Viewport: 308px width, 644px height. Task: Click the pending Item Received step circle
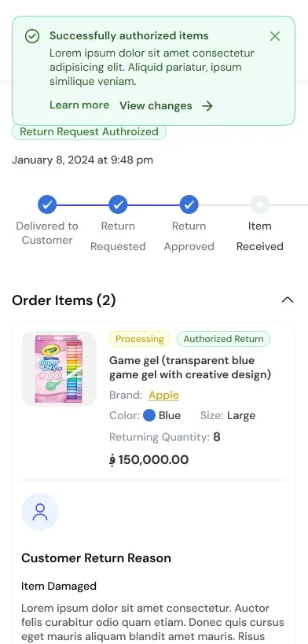[260, 204]
